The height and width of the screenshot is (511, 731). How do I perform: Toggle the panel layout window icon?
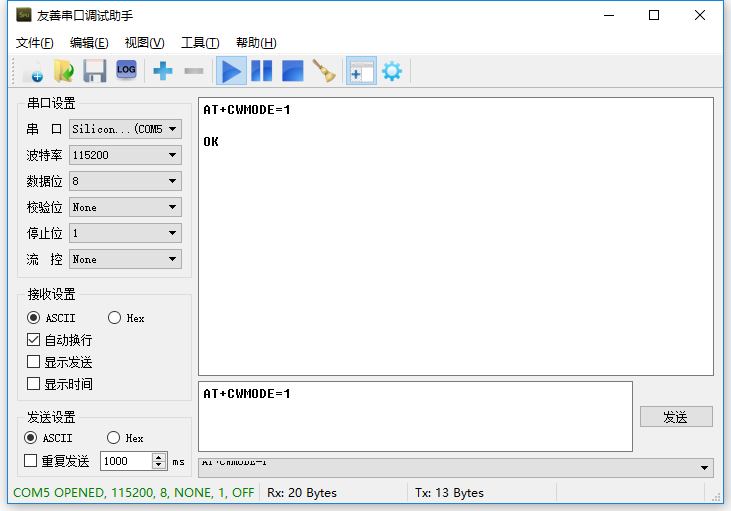click(361, 71)
